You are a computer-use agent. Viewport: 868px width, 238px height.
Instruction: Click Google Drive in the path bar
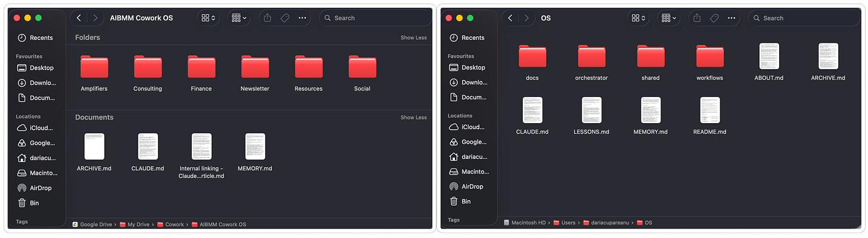pyautogui.click(x=93, y=224)
